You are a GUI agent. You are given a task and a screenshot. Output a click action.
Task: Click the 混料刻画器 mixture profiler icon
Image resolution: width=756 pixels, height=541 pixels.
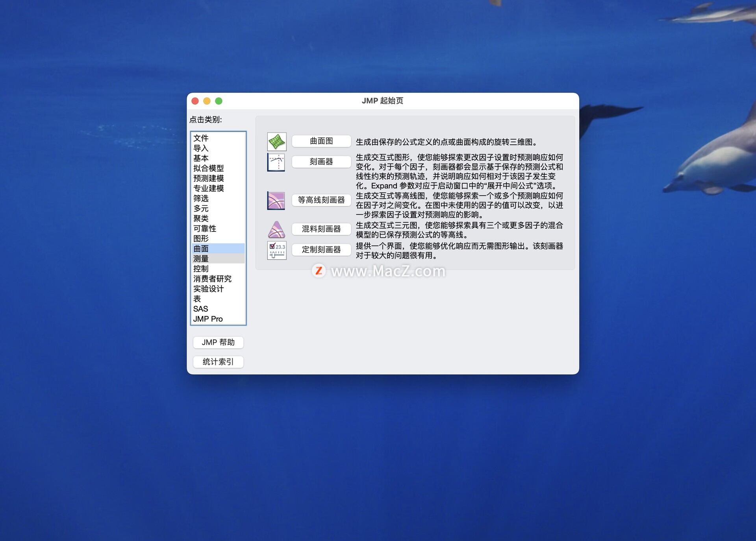(276, 229)
